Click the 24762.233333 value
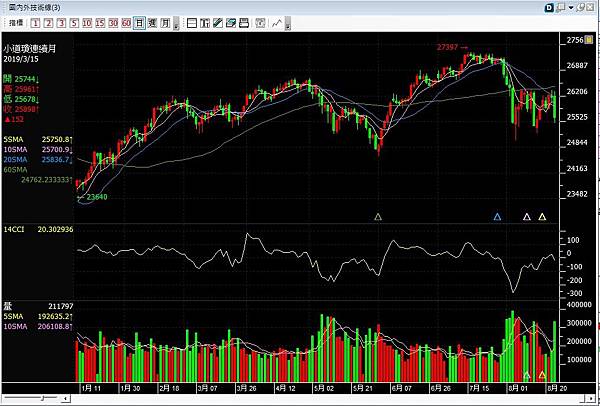 (x=47, y=179)
